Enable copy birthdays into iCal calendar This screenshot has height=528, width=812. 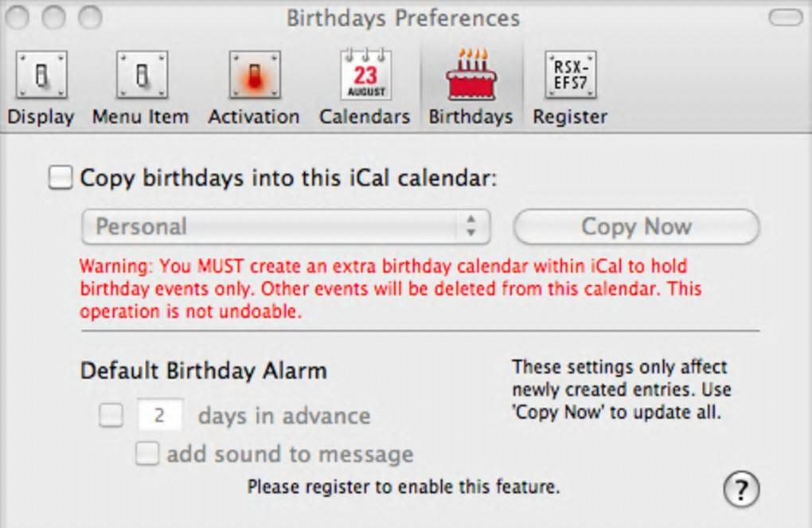(61, 178)
